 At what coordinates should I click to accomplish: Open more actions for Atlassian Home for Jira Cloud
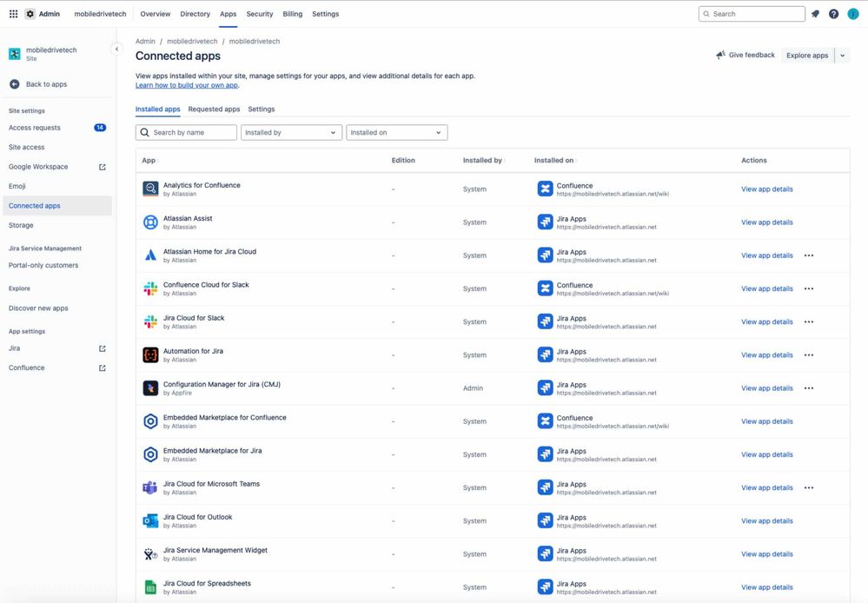coord(809,255)
